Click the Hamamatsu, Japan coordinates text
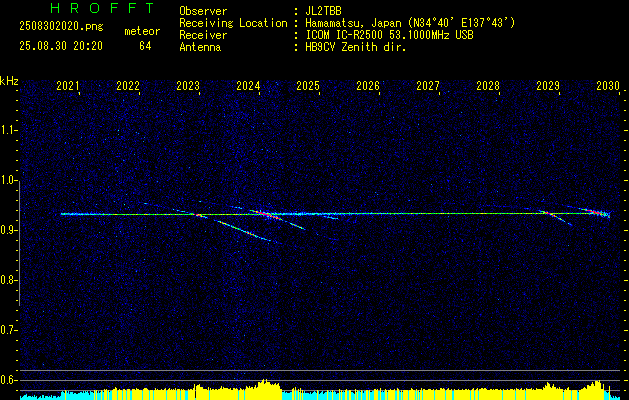This screenshot has height=400, width=629. pyautogui.click(x=410, y=23)
